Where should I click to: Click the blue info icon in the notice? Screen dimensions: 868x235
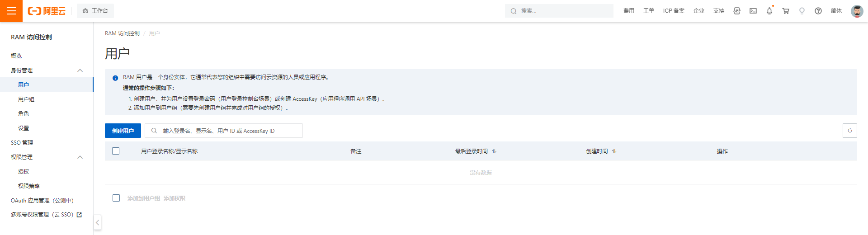(x=115, y=78)
